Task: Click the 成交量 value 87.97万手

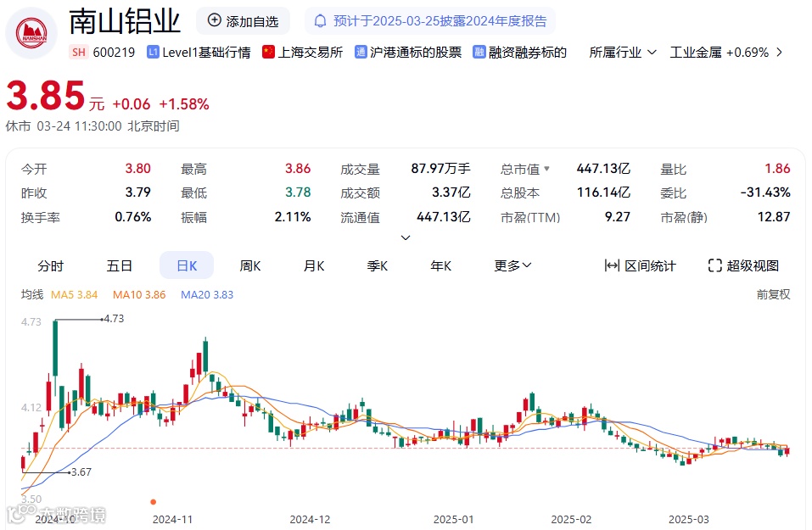Action: point(440,169)
